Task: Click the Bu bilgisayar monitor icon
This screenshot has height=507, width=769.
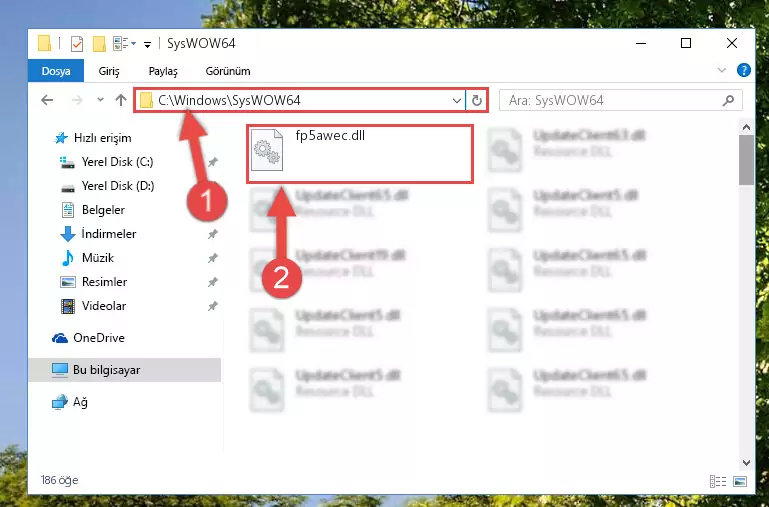Action: (60, 370)
